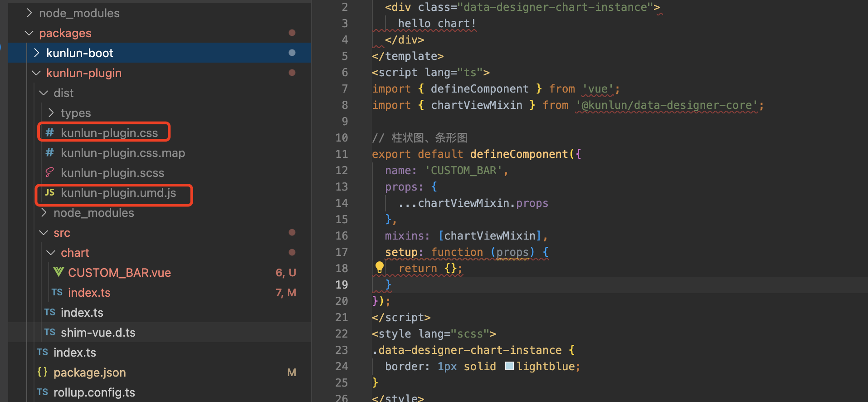
Task: Open kunlun-plugin.css.map file
Action: 123,153
